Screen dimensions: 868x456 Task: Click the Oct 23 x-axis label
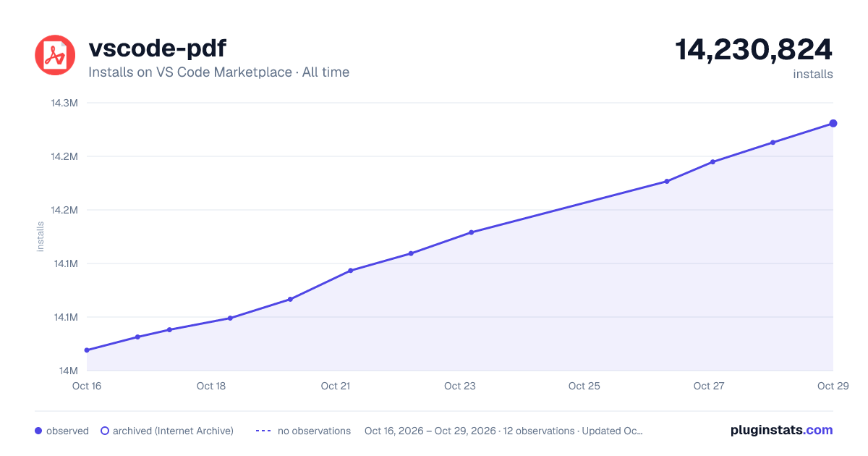[460, 386]
